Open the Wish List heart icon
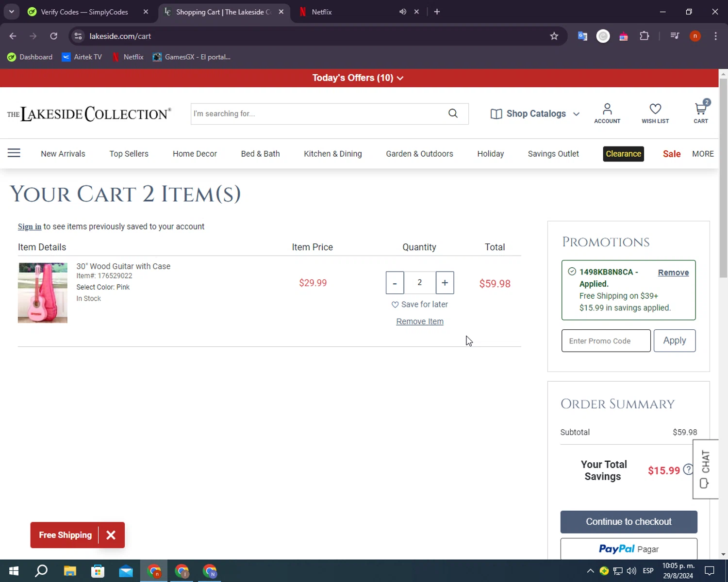The height and width of the screenshot is (582, 728). [655, 113]
